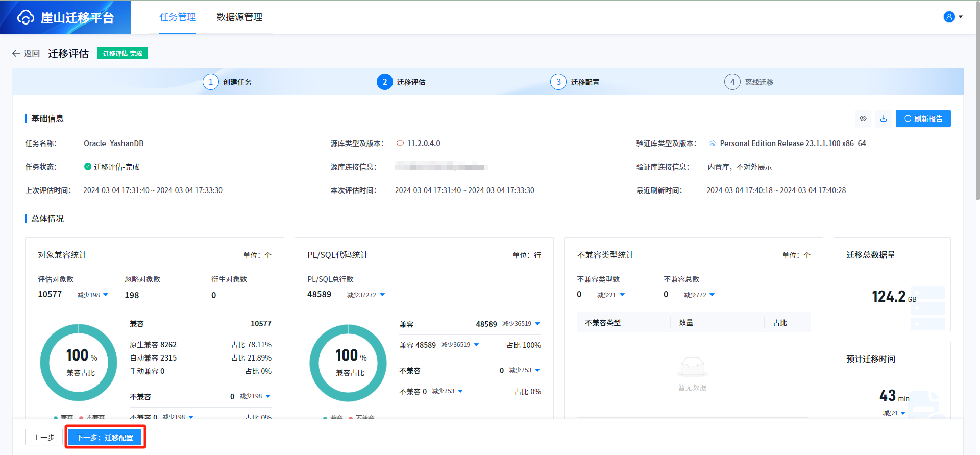Expand the 减少1 arrow under 43 min

coord(903,413)
